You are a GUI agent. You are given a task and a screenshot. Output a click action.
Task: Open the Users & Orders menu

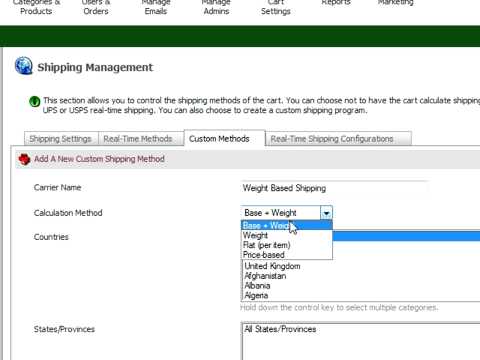pos(96,7)
